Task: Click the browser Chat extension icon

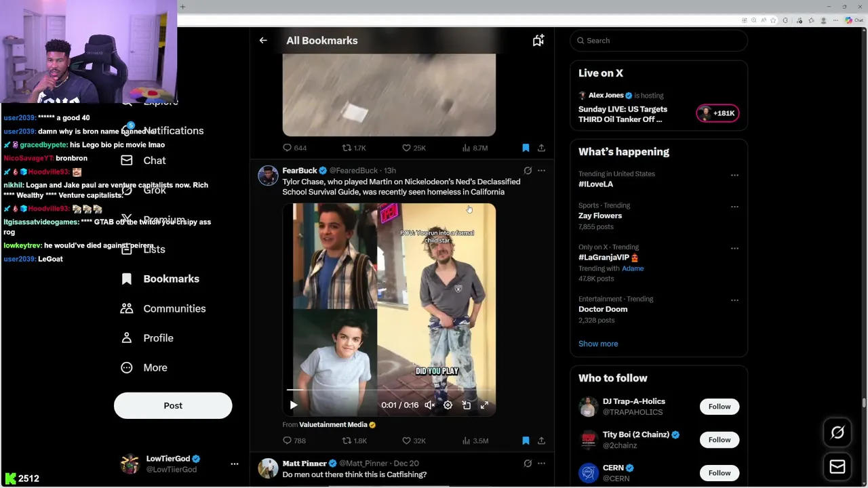Action: click(x=854, y=20)
